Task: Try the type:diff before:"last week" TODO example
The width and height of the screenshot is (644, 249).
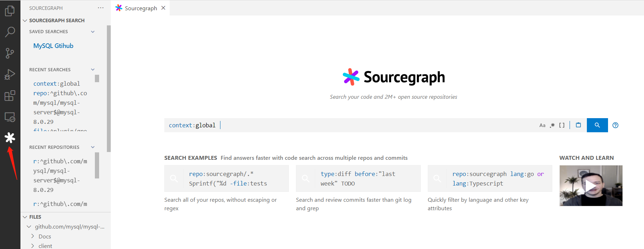Action: point(358,178)
